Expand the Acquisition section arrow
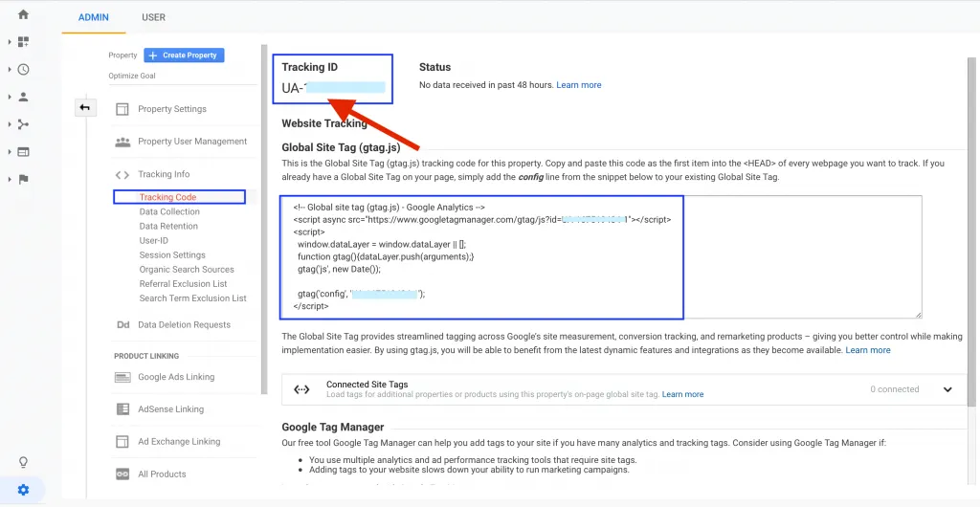This screenshot has height=507, width=980. click(10, 124)
